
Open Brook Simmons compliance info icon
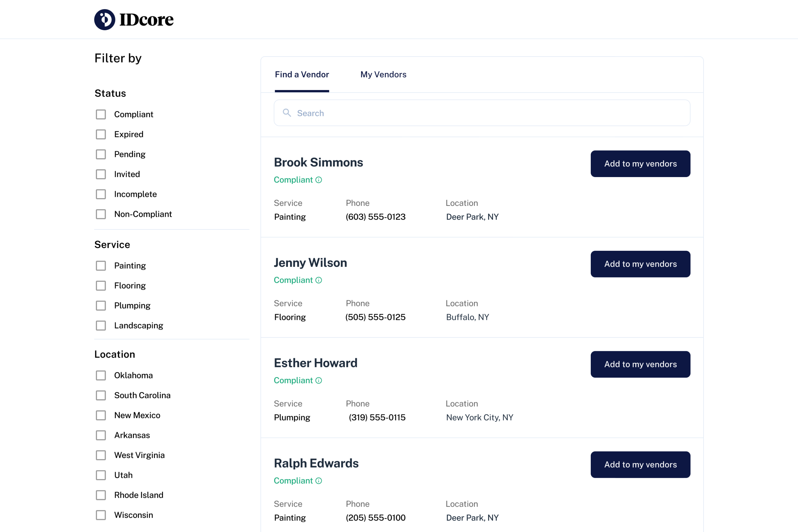tap(318, 180)
